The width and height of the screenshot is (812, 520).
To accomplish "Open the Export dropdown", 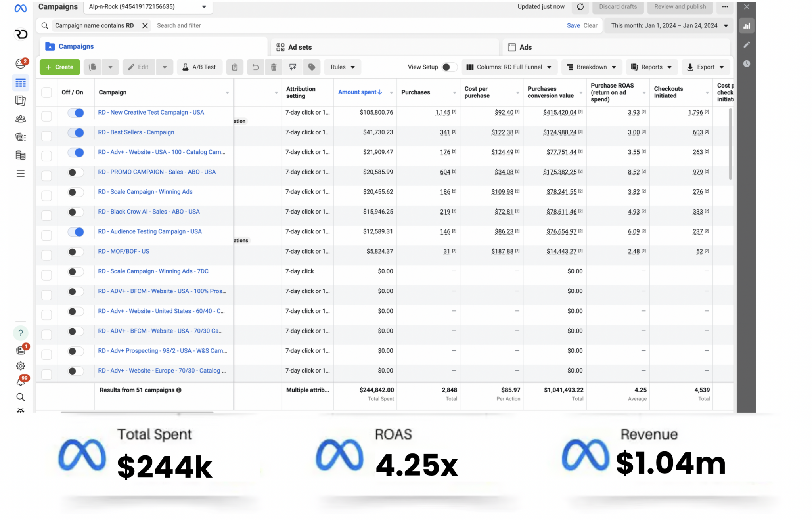I will pos(705,67).
